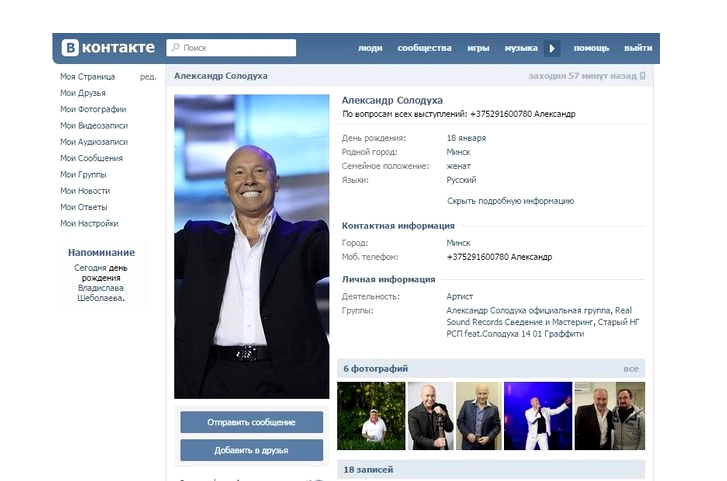Collapse details via Скрыть подробную информацию
This screenshot has width=727, height=481.
point(510,201)
